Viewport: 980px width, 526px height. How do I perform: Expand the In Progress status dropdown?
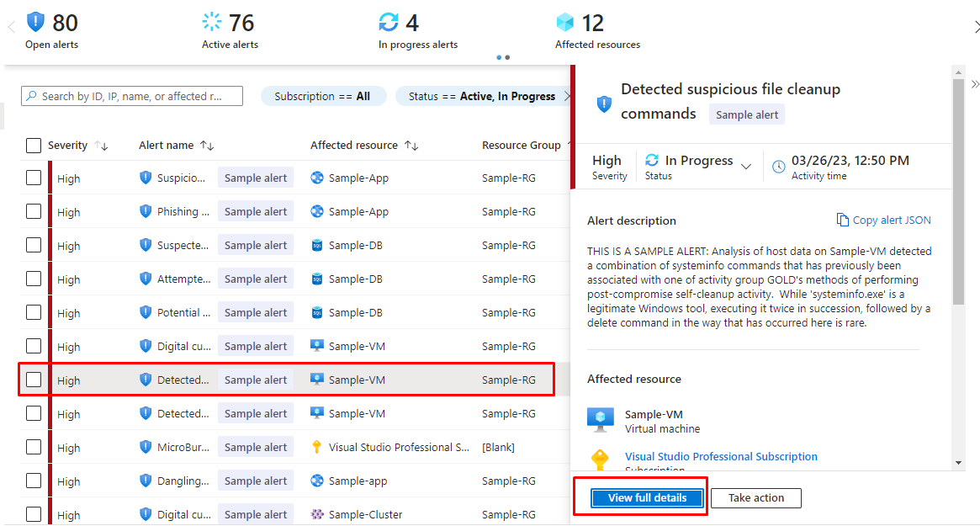pos(745,167)
